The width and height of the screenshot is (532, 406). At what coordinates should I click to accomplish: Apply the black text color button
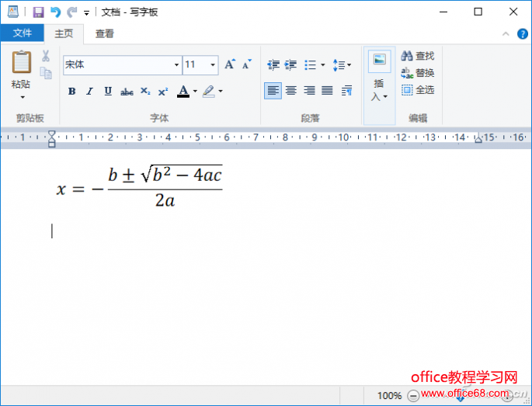point(183,92)
